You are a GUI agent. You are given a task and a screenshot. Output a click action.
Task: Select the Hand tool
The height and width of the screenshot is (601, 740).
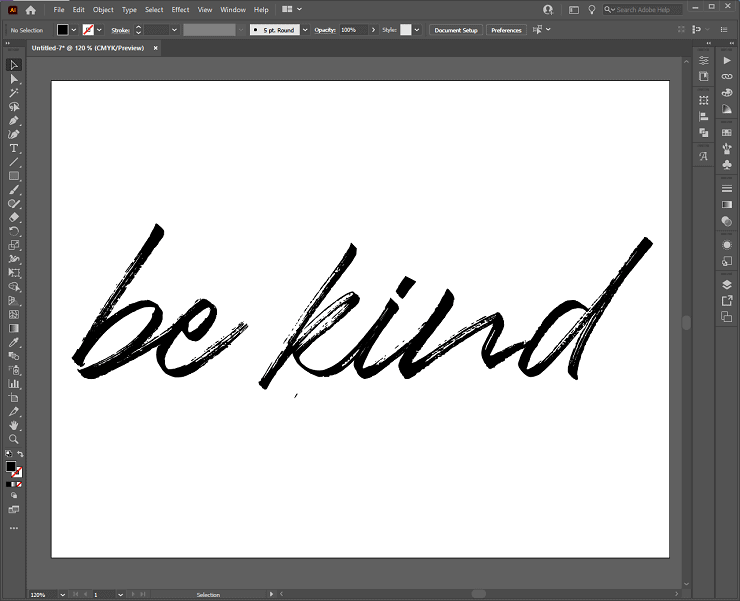click(x=14, y=425)
